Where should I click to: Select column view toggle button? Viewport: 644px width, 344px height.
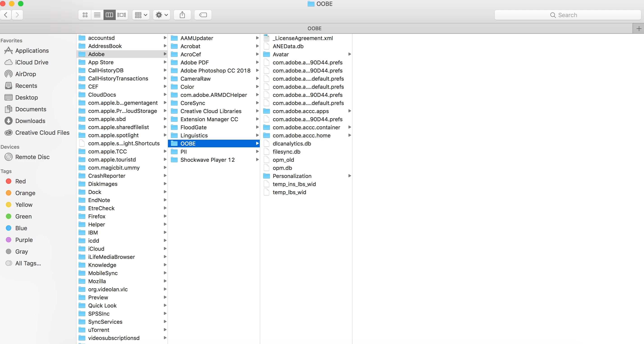pos(109,15)
